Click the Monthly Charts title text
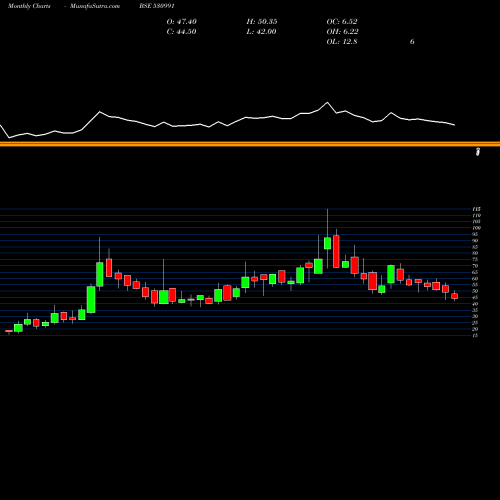The height and width of the screenshot is (500, 500). pyautogui.click(x=29, y=6)
